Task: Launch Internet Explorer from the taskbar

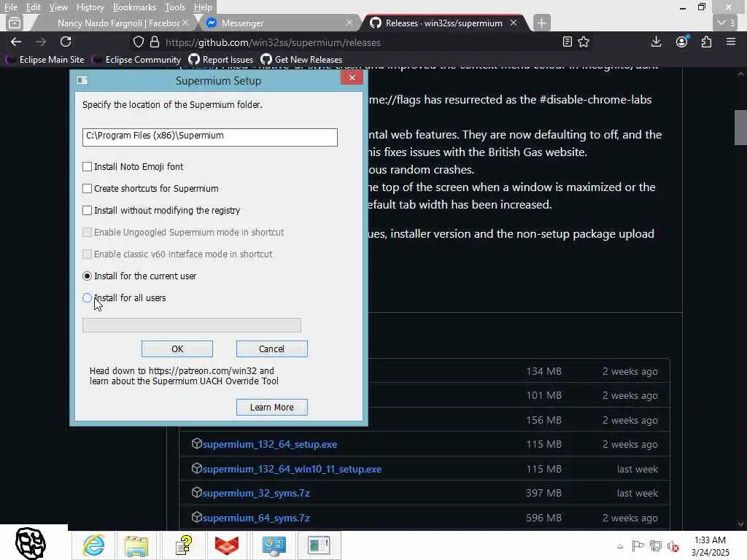Action: point(93,545)
